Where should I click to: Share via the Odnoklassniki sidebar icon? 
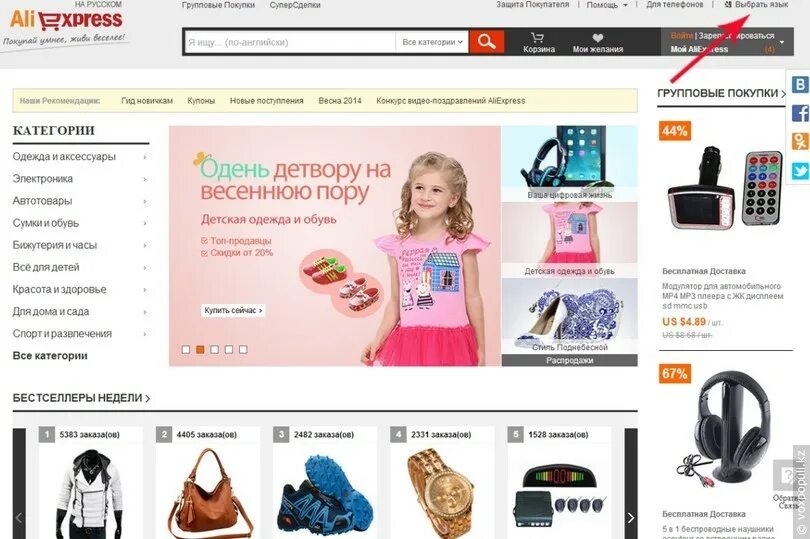pyautogui.click(x=800, y=141)
